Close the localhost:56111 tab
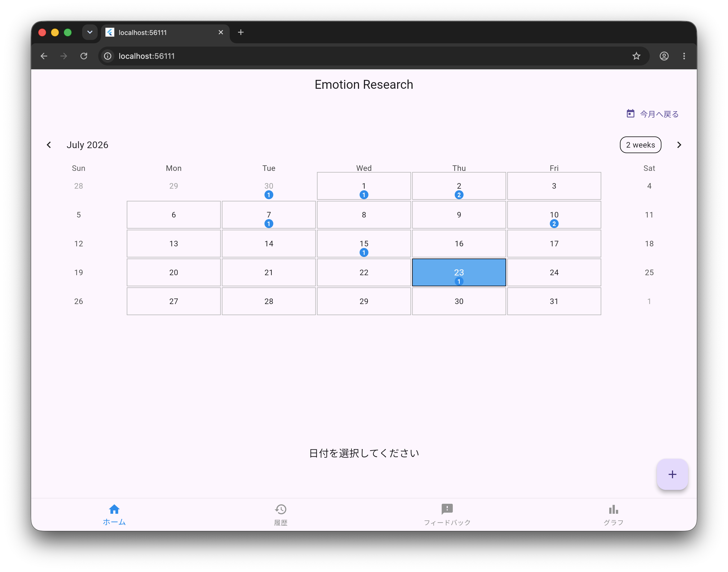This screenshot has height=572, width=728. 221,32
